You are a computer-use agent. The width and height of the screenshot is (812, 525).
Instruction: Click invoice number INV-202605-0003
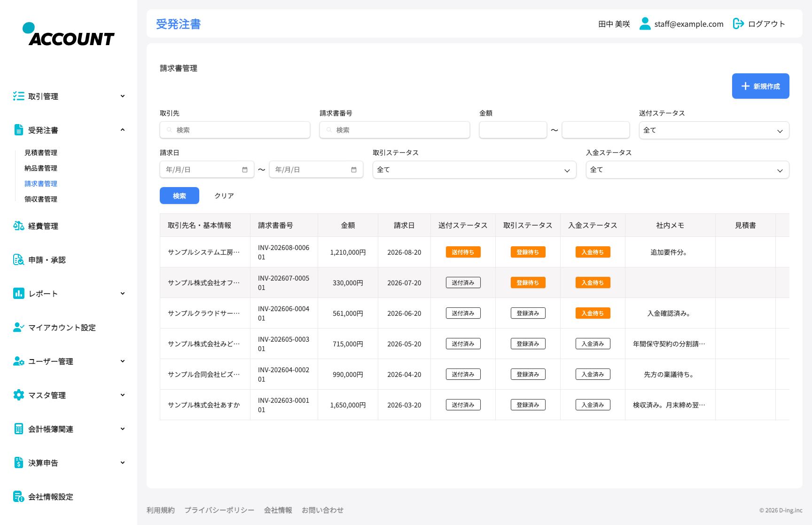pos(284,344)
